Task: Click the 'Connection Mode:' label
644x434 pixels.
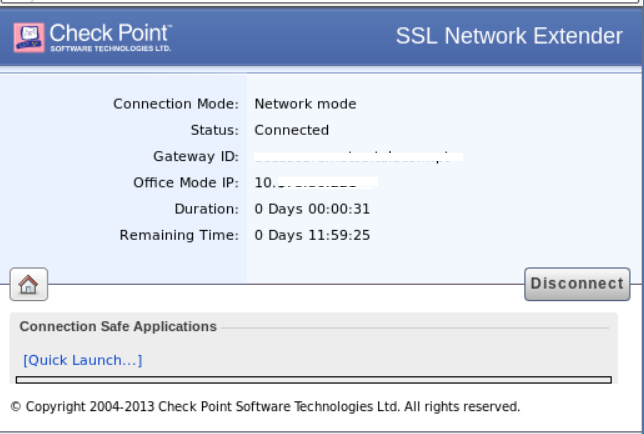Action: coord(176,104)
